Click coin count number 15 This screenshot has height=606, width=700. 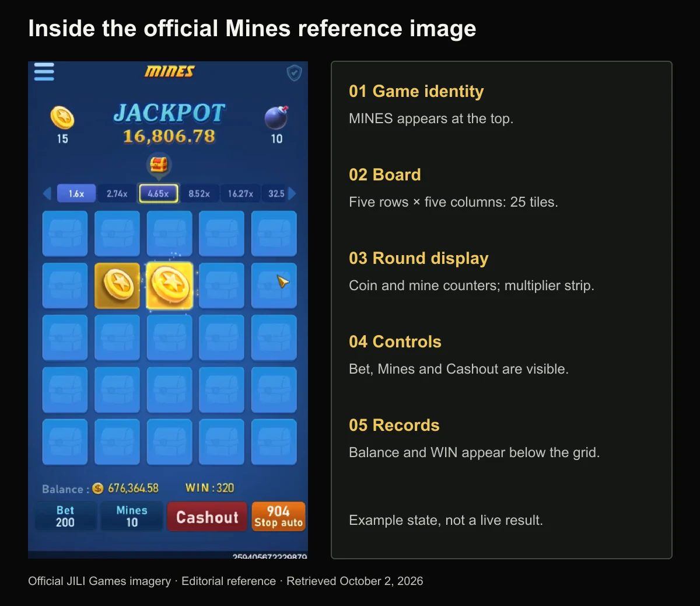point(62,139)
